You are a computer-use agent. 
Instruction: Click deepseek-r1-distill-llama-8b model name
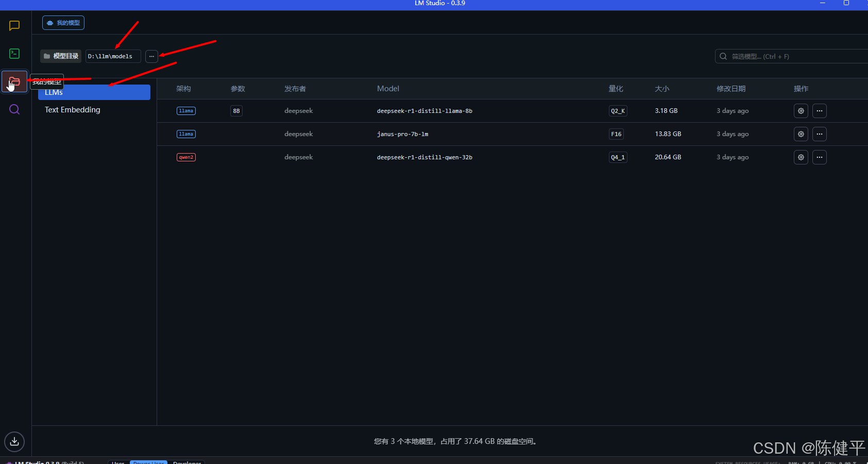[x=424, y=111]
